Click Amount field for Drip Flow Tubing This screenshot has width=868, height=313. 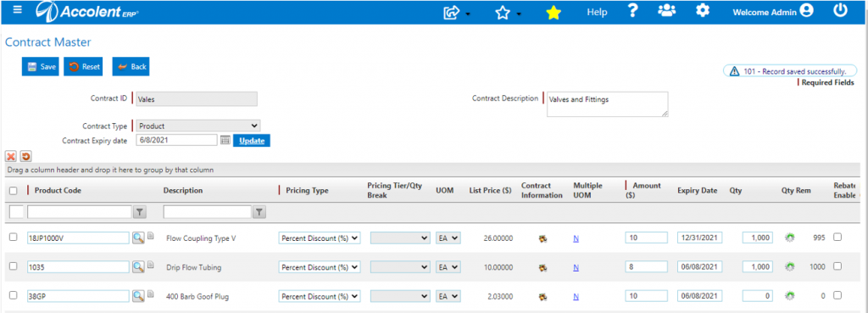646,266
